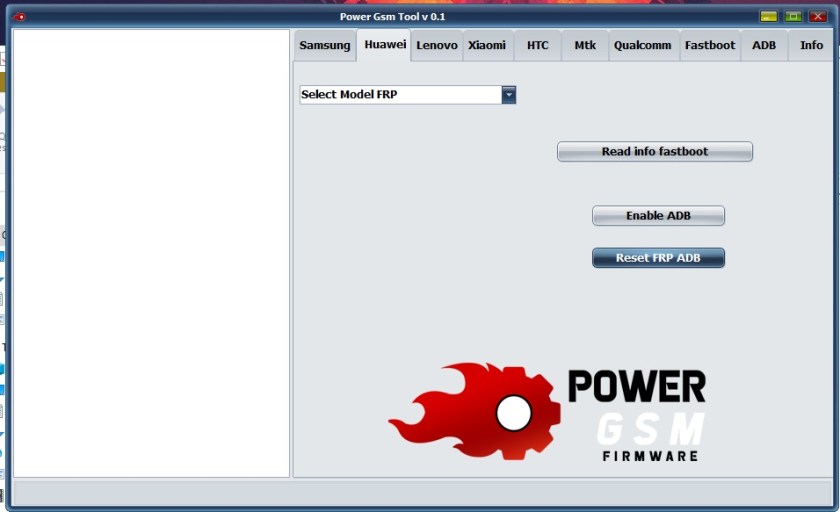Click the red app icon in title bar
The width and height of the screenshot is (840, 512).
[19, 17]
